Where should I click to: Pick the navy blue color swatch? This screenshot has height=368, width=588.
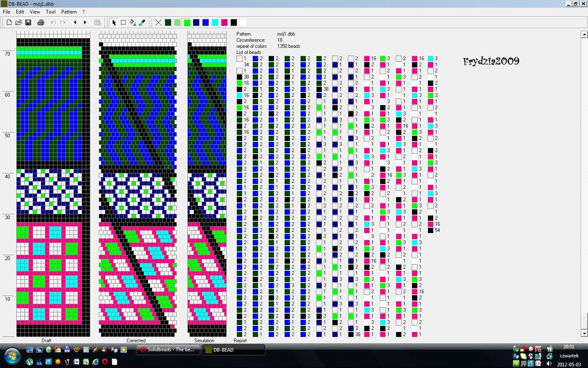[x=196, y=22]
